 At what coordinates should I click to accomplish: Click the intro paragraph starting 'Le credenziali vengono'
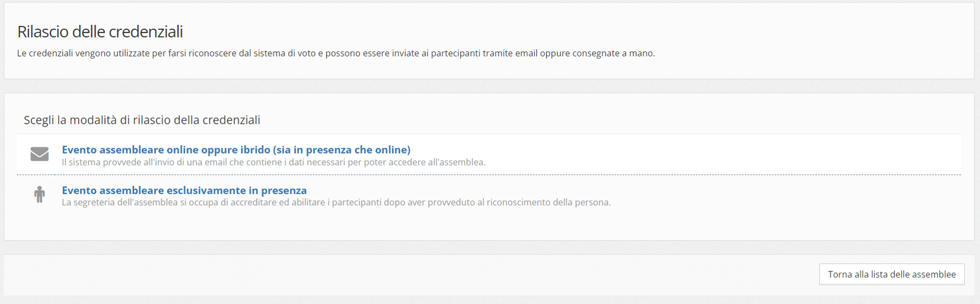pos(336,53)
